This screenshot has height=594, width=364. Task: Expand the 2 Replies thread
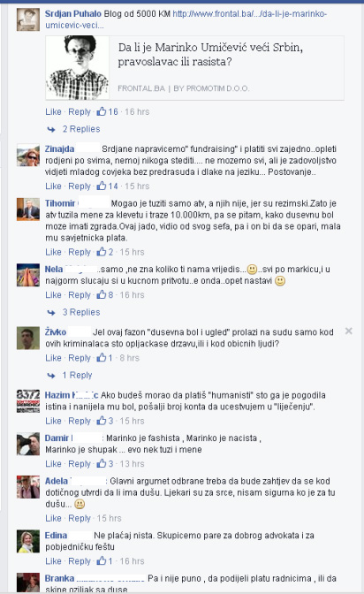point(81,129)
